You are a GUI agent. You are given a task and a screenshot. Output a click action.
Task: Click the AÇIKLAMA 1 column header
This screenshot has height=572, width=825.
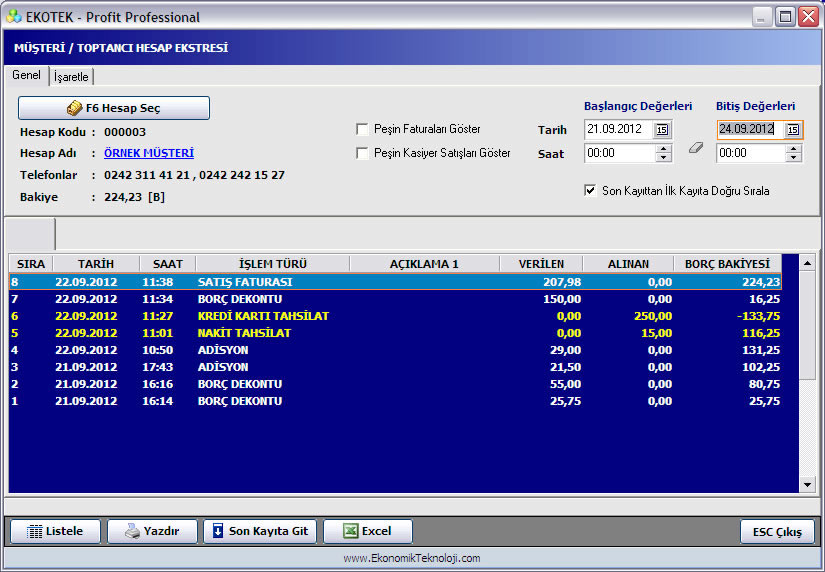tap(424, 264)
